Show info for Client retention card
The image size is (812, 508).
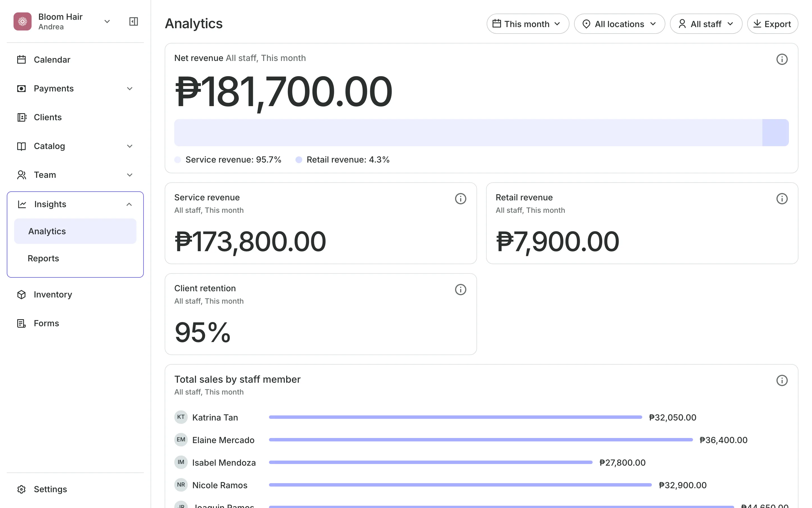460,290
